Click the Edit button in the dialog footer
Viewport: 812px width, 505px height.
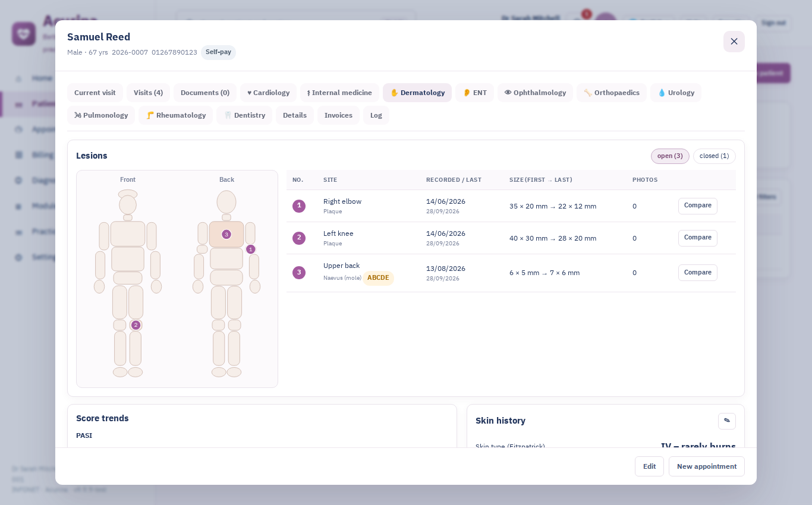(649, 466)
